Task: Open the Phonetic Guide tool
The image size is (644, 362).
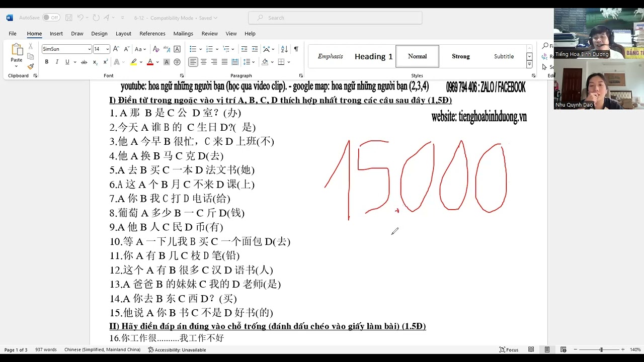Action: click(167, 49)
